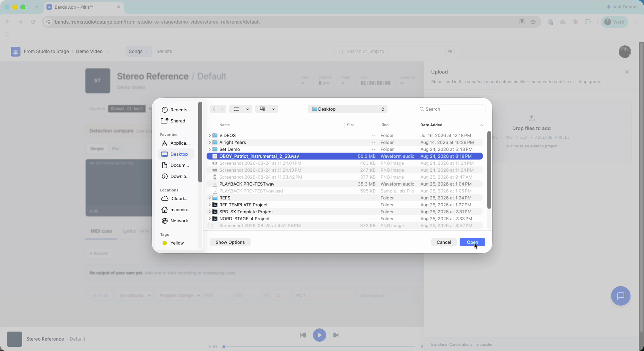Select the PLAYBACK PRO-TEST.wav file

345,184
